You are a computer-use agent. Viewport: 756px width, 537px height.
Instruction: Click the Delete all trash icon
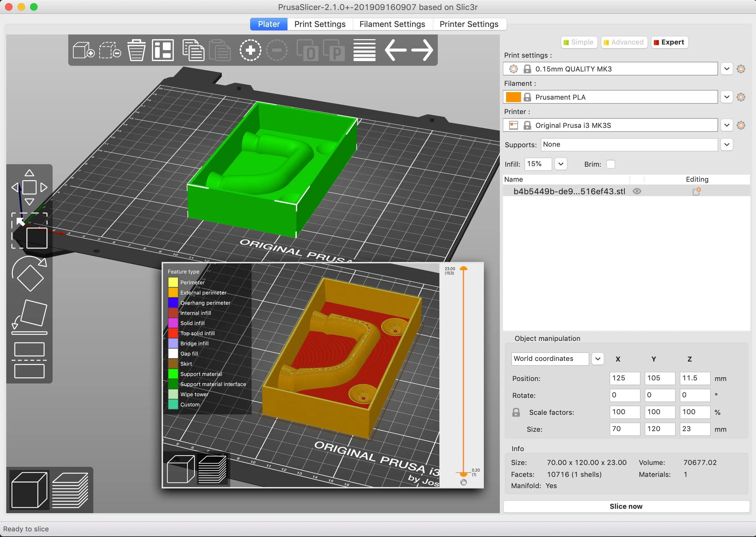click(136, 50)
